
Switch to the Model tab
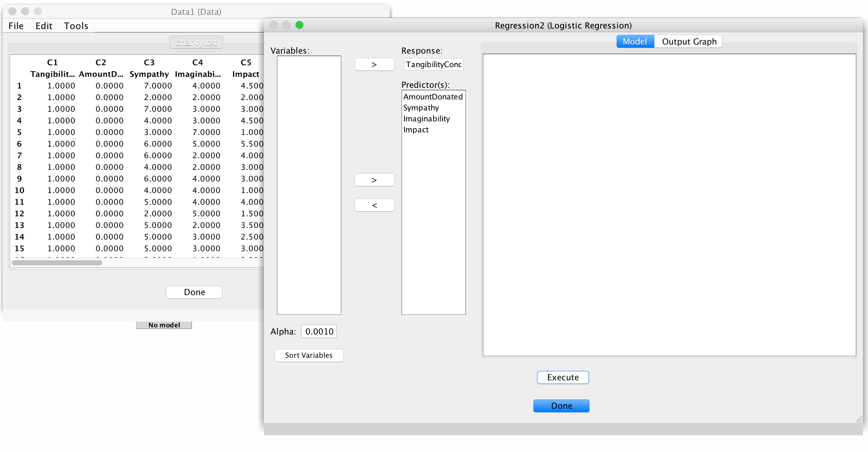634,41
